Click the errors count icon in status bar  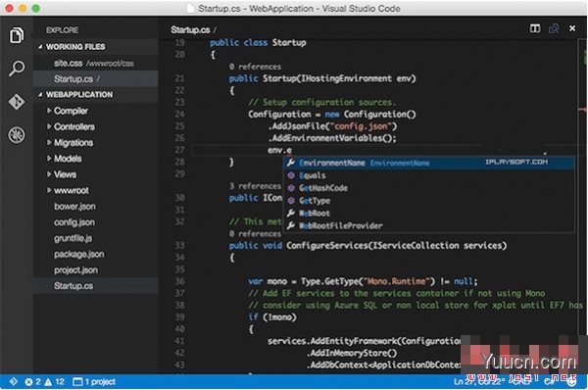pos(28,382)
